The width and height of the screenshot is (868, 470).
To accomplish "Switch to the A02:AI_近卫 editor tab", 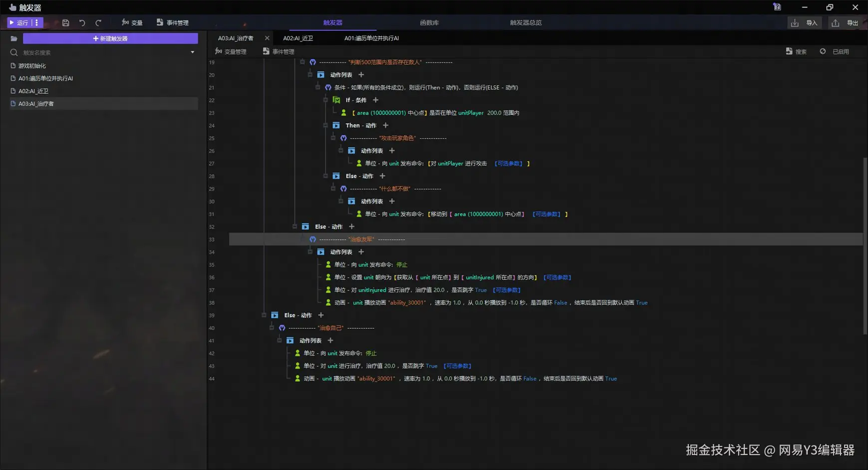I will click(x=298, y=38).
